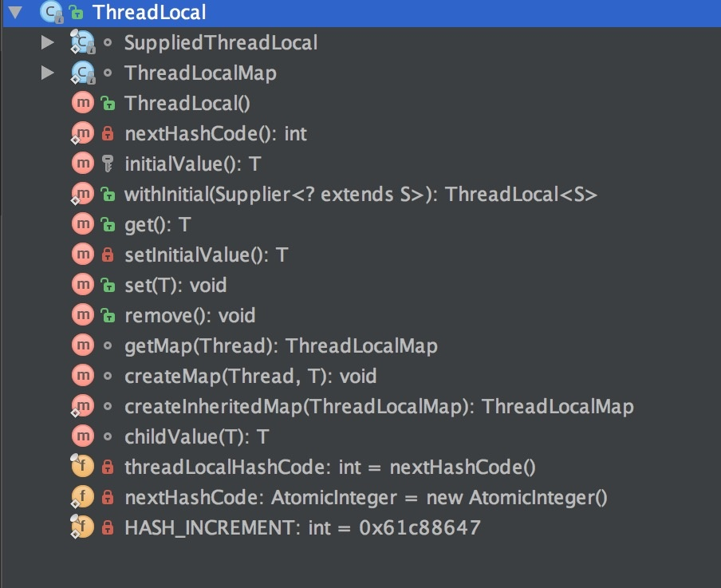The width and height of the screenshot is (721, 588).
Task: Click the method icon beside remove()
Action: click(x=85, y=314)
